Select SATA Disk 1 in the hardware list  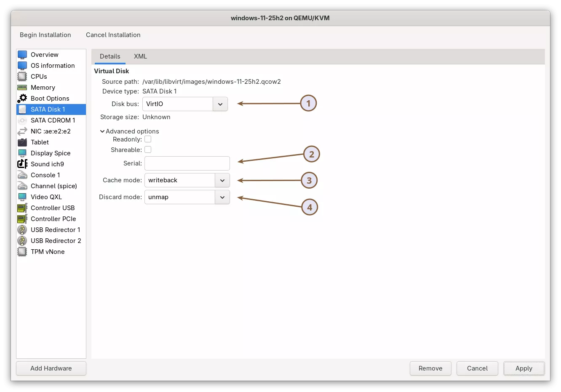pos(51,109)
